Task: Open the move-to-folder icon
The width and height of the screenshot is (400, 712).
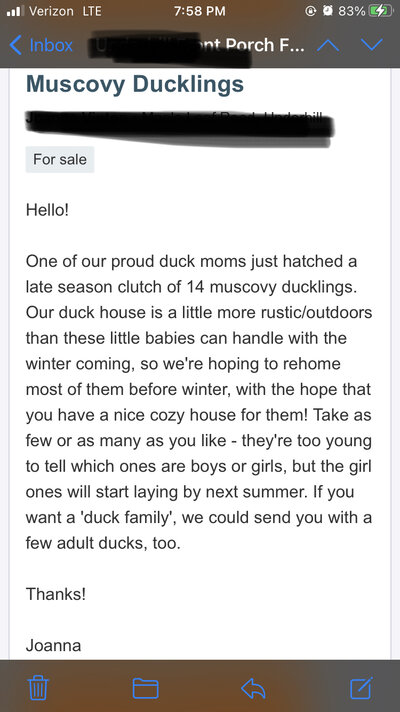Action: [145, 688]
